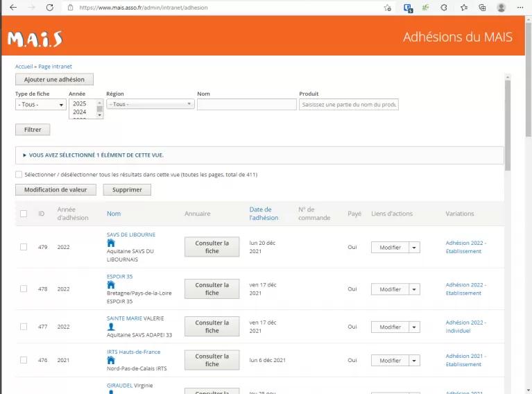Click house icon under IRTS Hauts-de-France
Viewport: 532px width, 394px height.
coord(111,360)
